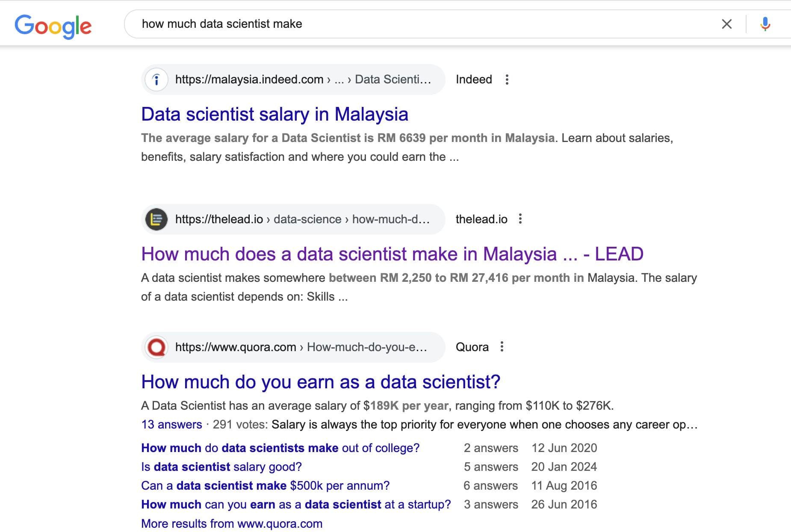Click 'More results from www.quora.com'
Image resolution: width=791 pixels, height=532 pixels.
click(232, 524)
